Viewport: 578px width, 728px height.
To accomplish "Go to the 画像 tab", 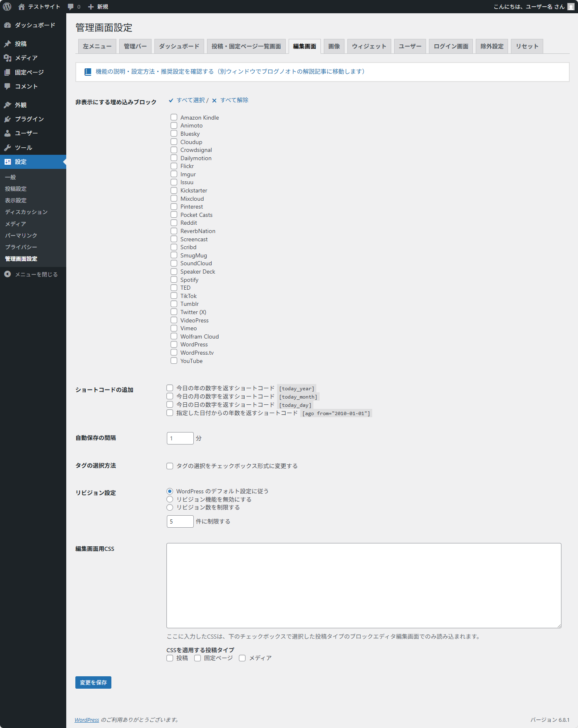I will (x=334, y=46).
